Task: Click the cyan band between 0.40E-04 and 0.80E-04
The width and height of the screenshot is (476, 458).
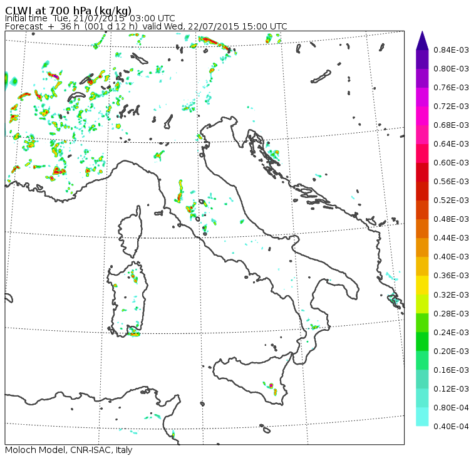Action: 422,417
